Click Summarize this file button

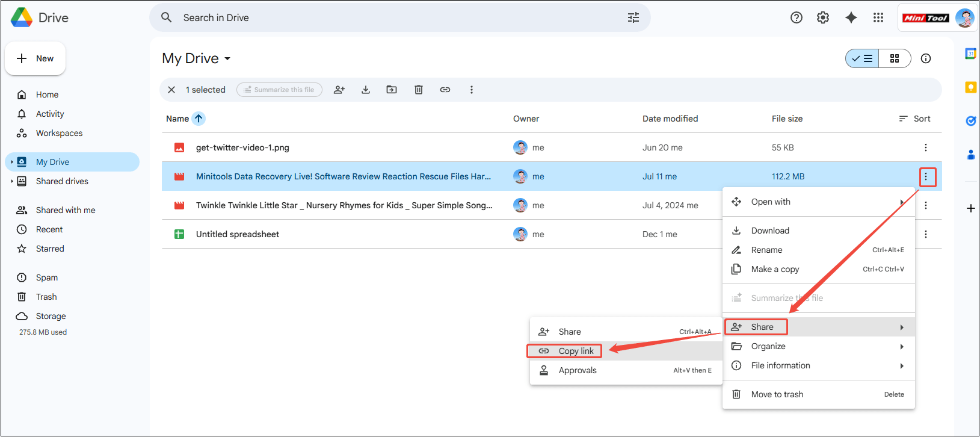(279, 90)
